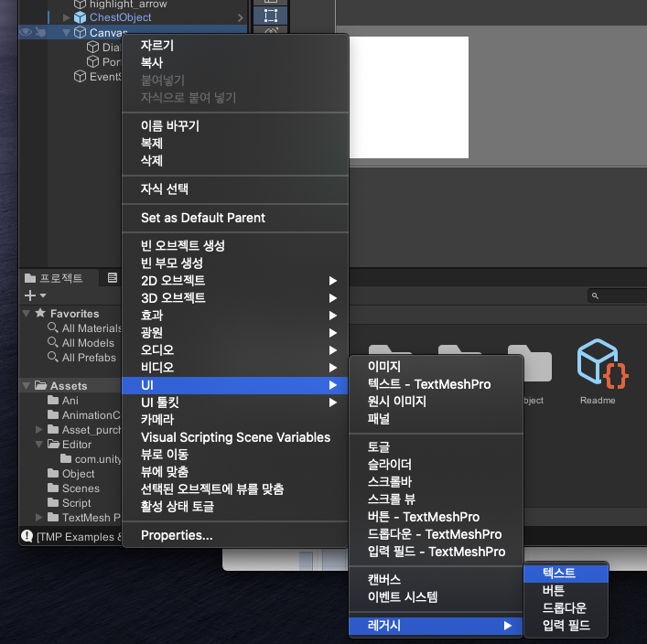
Task: Expand the Asset_purchase folder
Action: 39,429
